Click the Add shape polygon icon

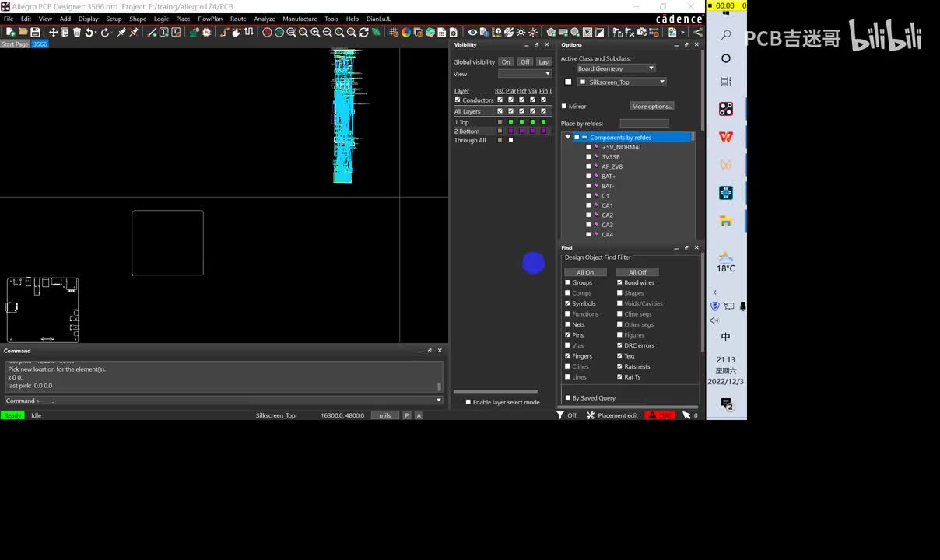coord(552,32)
